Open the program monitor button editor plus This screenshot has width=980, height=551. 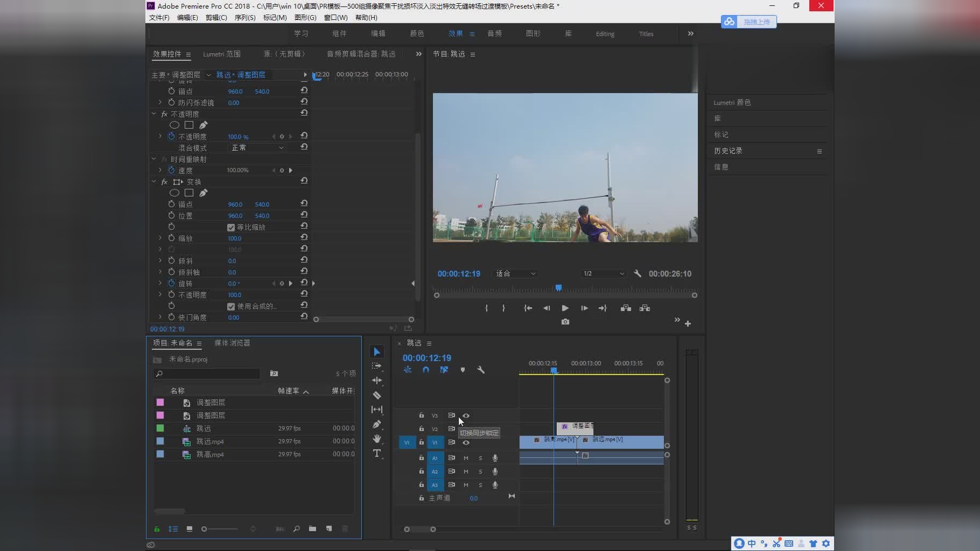(x=688, y=323)
